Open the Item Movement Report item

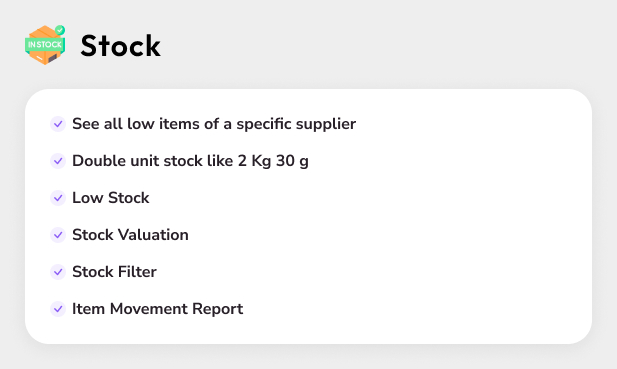(x=157, y=309)
